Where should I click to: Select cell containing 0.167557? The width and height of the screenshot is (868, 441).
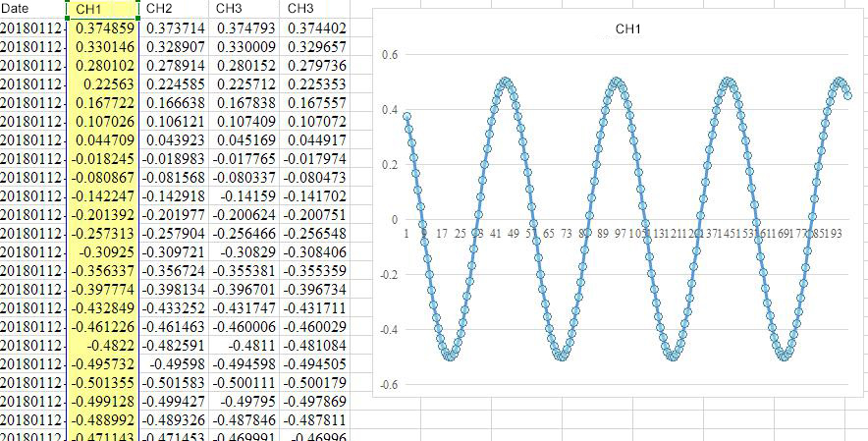tap(316, 102)
